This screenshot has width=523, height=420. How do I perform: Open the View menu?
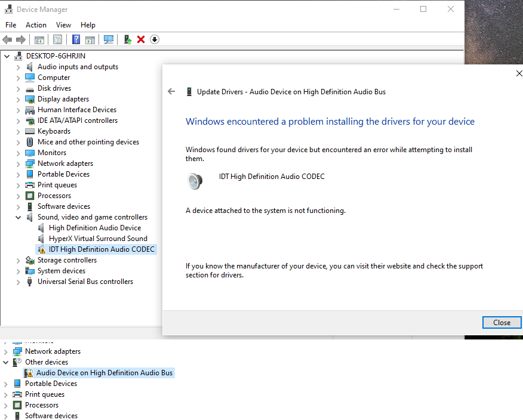(x=63, y=25)
